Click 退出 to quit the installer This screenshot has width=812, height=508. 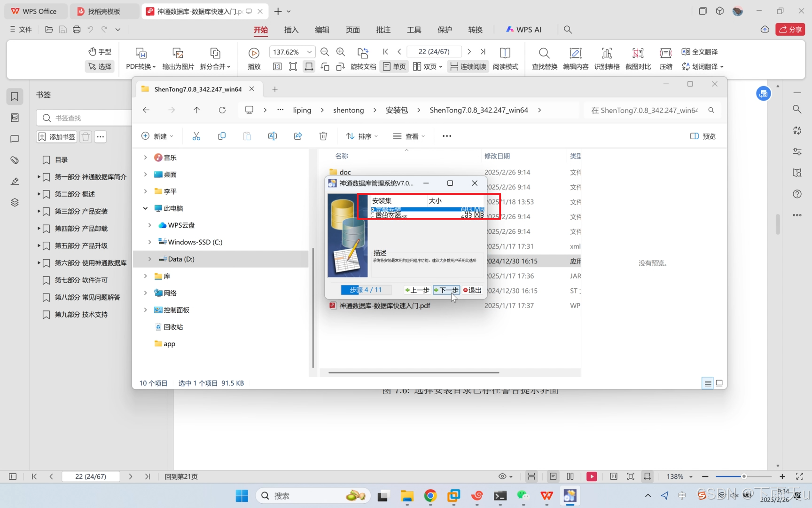pyautogui.click(x=472, y=290)
